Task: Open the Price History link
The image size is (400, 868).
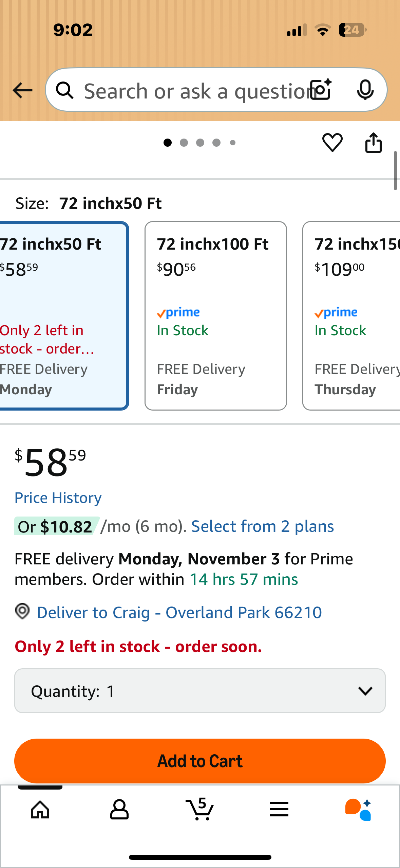Action: pyautogui.click(x=58, y=498)
